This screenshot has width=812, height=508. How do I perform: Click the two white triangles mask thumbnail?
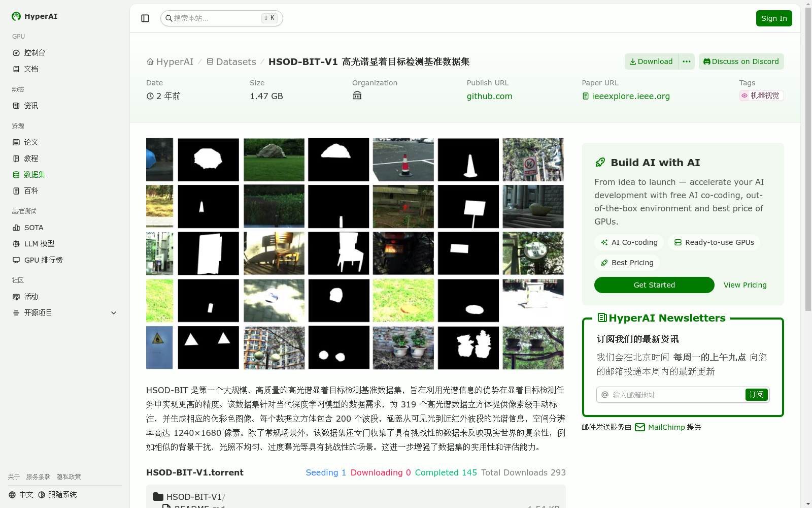click(x=209, y=347)
